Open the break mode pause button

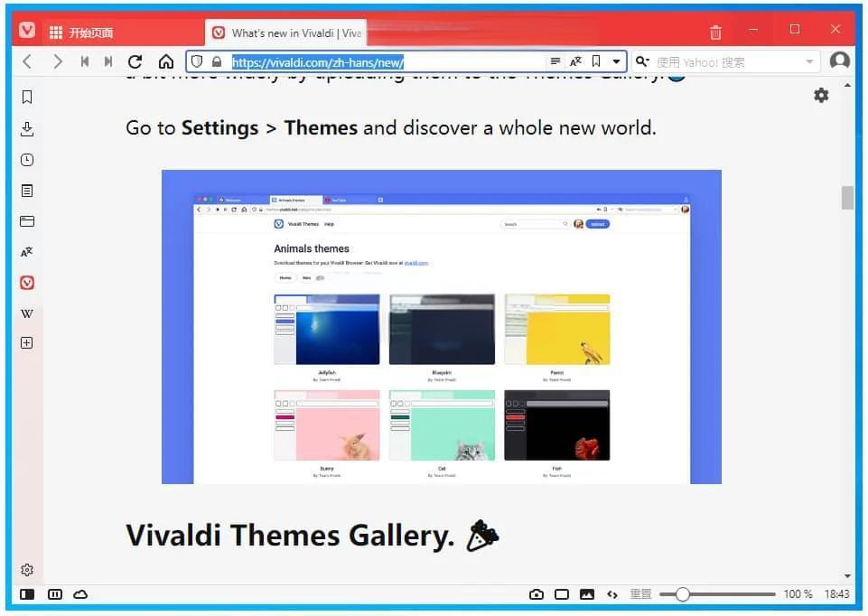pyautogui.click(x=55, y=593)
